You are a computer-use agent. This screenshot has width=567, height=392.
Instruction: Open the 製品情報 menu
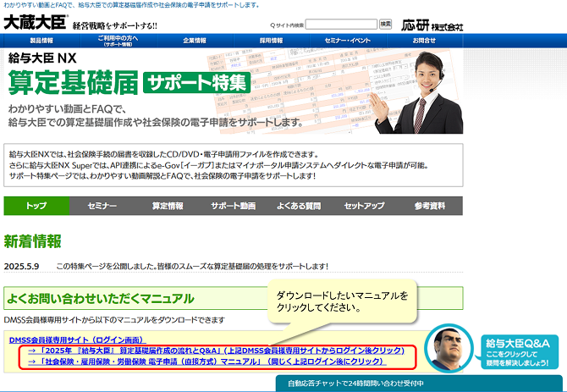(x=41, y=41)
